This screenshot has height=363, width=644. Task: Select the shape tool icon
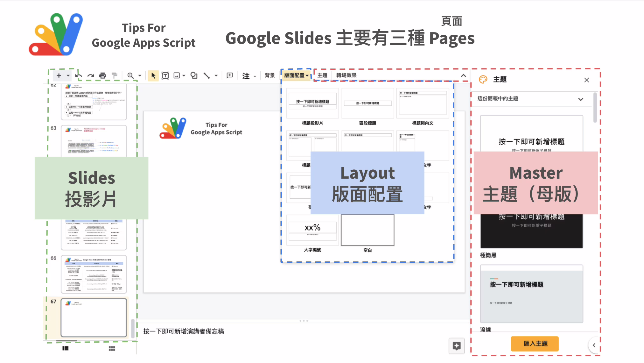pos(194,75)
